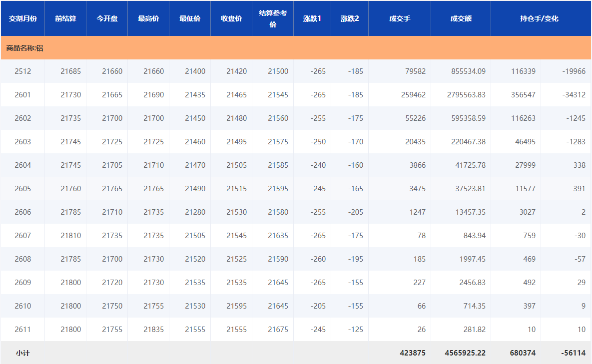Click the 交割月份 column header
The image size is (592, 364).
pos(22,18)
